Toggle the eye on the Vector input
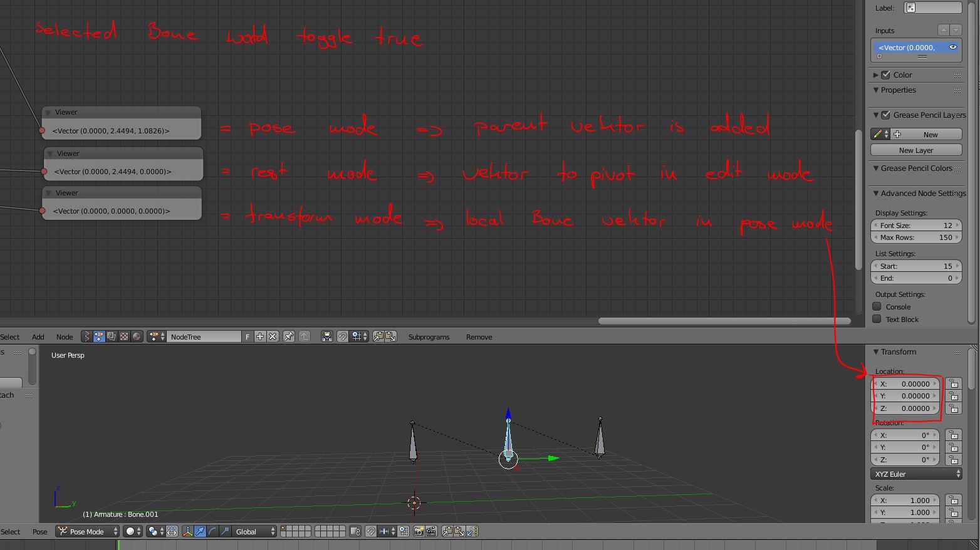The image size is (980, 550). tap(953, 48)
